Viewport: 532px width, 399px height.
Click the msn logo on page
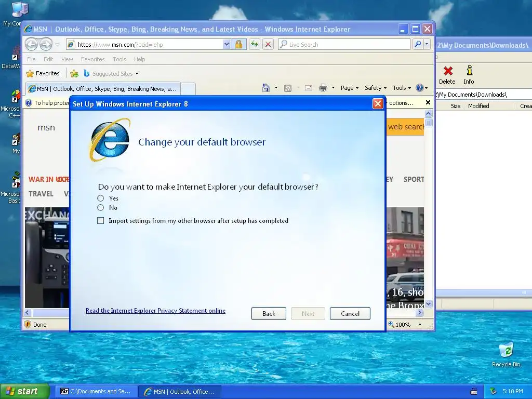coord(46,128)
